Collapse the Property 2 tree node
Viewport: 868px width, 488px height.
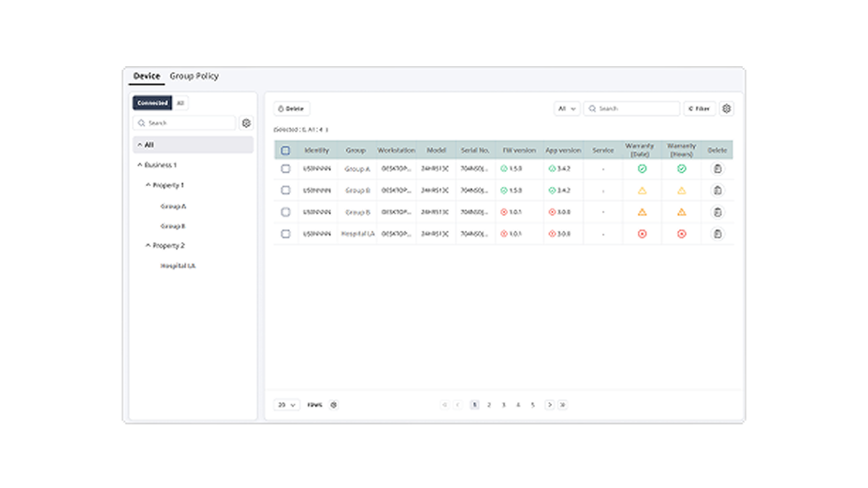pyautogui.click(x=148, y=246)
